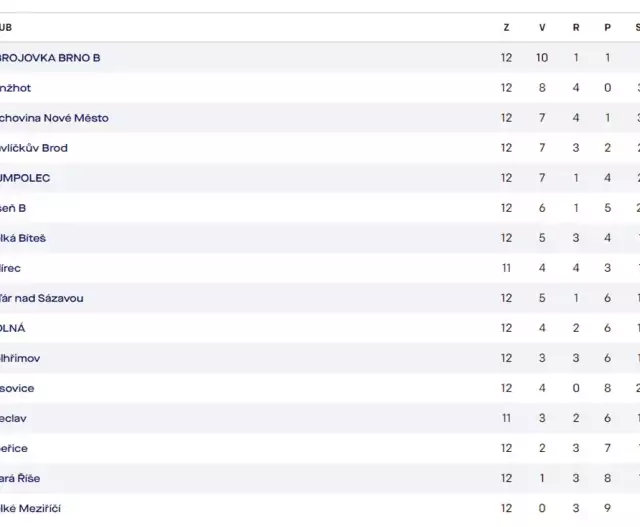Image resolution: width=640 pixels, height=527 pixels.
Task: Sort by the R column header
Action: (576, 27)
